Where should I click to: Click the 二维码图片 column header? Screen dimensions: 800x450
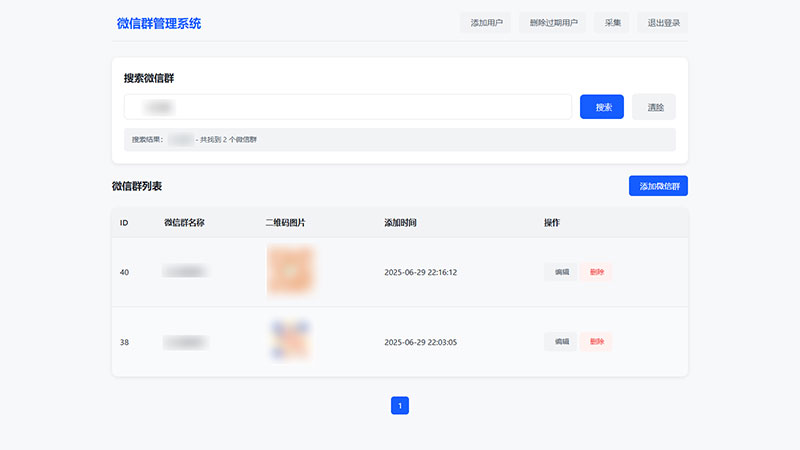tap(285, 222)
